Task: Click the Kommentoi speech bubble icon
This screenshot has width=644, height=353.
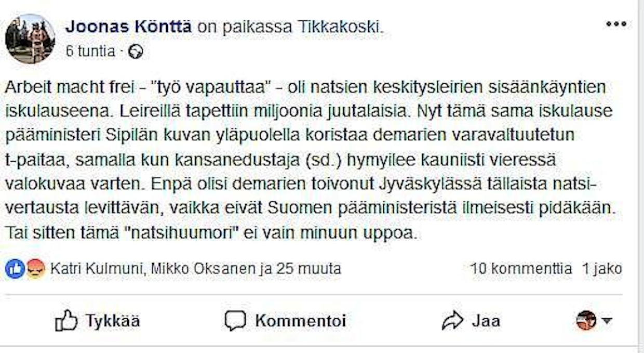Action: 235,321
